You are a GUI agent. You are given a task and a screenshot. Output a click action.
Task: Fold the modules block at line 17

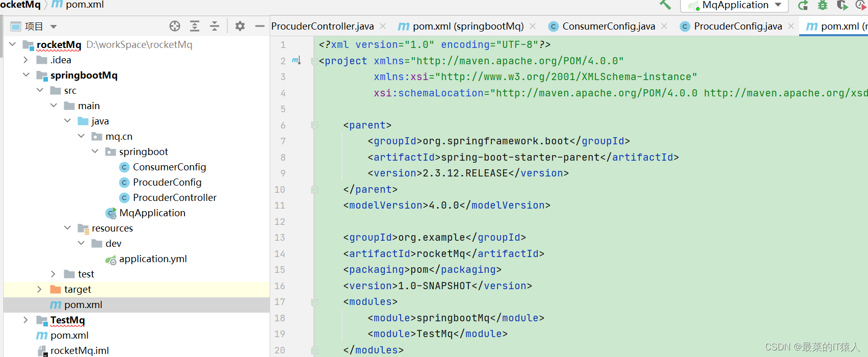tap(314, 302)
